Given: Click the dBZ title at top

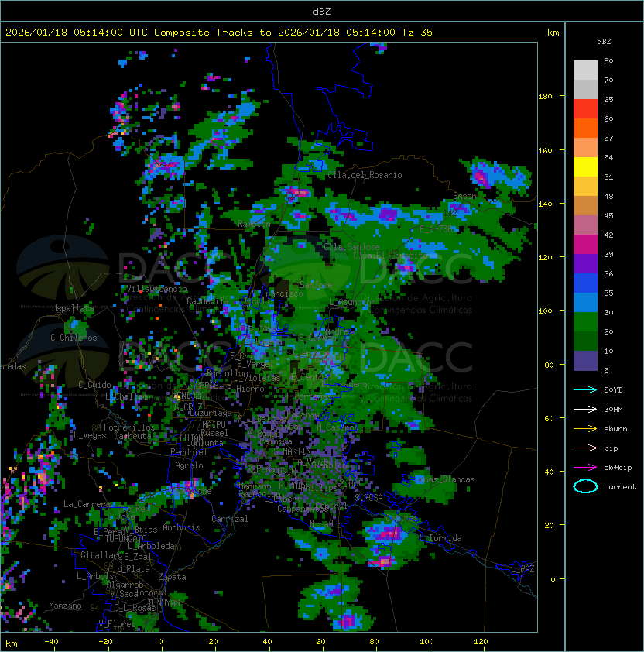Looking at the screenshot, I should (x=322, y=11).
